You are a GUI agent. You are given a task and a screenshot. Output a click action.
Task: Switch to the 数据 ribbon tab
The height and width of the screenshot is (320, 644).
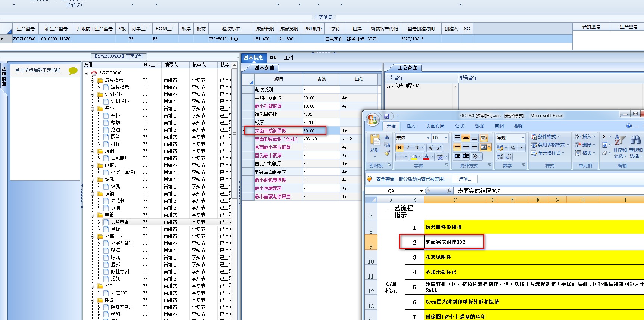click(479, 126)
